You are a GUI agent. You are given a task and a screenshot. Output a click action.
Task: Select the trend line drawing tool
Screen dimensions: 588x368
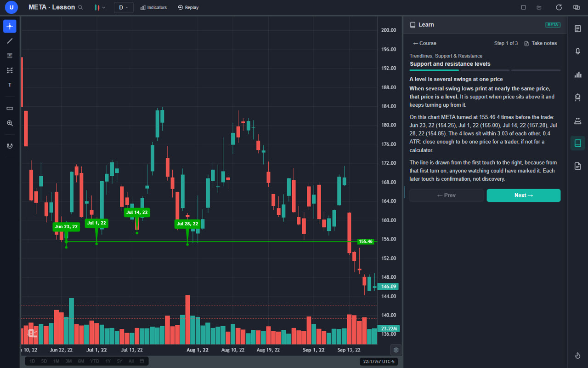[x=10, y=41]
